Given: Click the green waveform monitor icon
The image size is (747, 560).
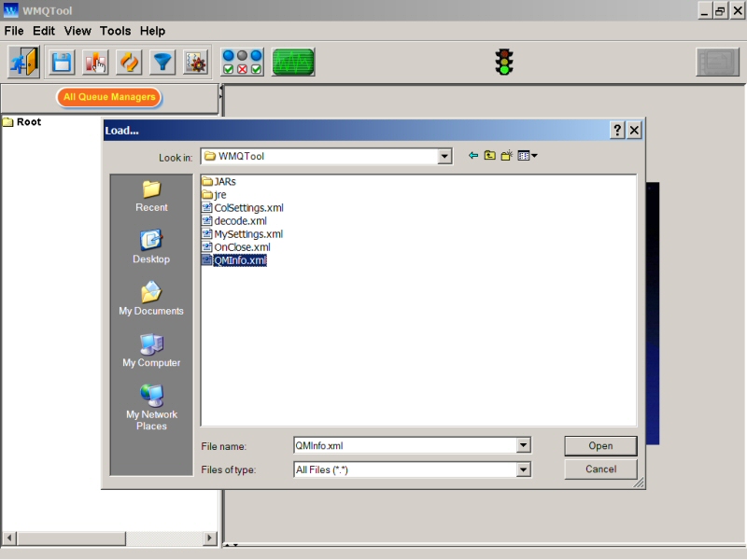Looking at the screenshot, I should (x=293, y=62).
